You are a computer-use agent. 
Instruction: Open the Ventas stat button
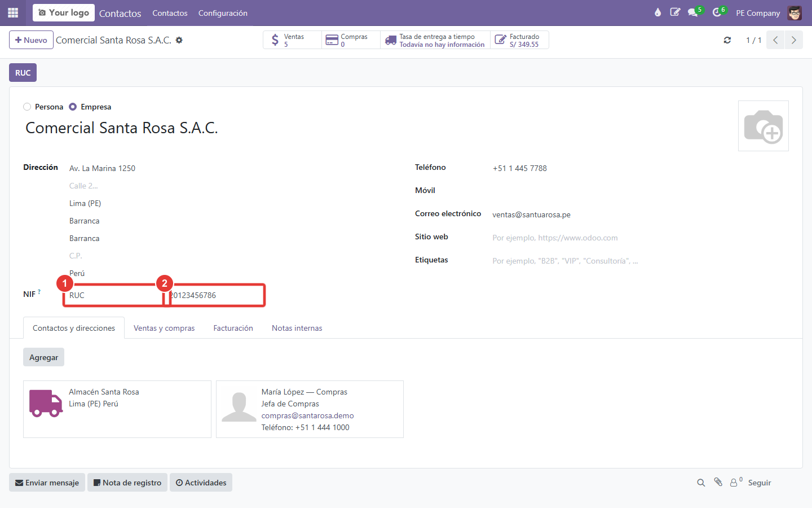pos(292,40)
